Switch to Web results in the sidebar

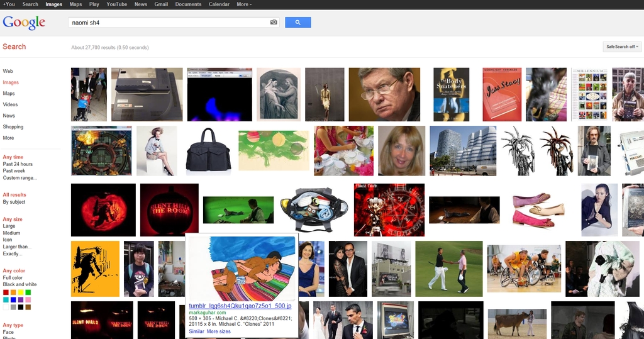pos(8,71)
